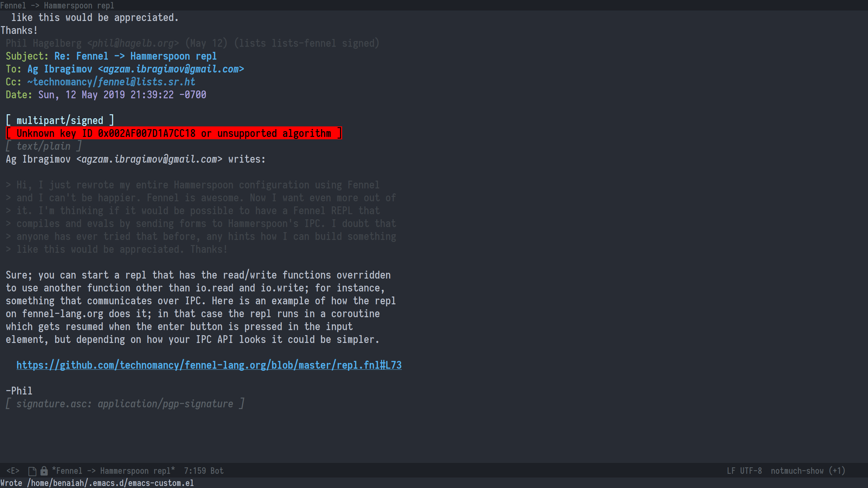868x488 pixels.
Task: Click the read-only lock icon in the modeline
Action: [44, 470]
